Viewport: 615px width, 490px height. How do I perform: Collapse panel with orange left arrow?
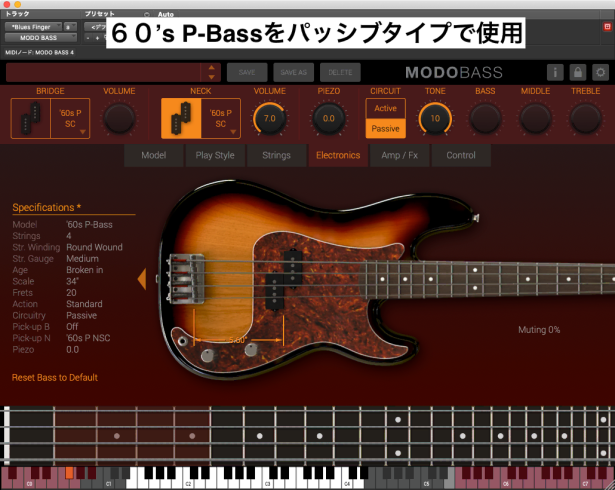coord(142,279)
